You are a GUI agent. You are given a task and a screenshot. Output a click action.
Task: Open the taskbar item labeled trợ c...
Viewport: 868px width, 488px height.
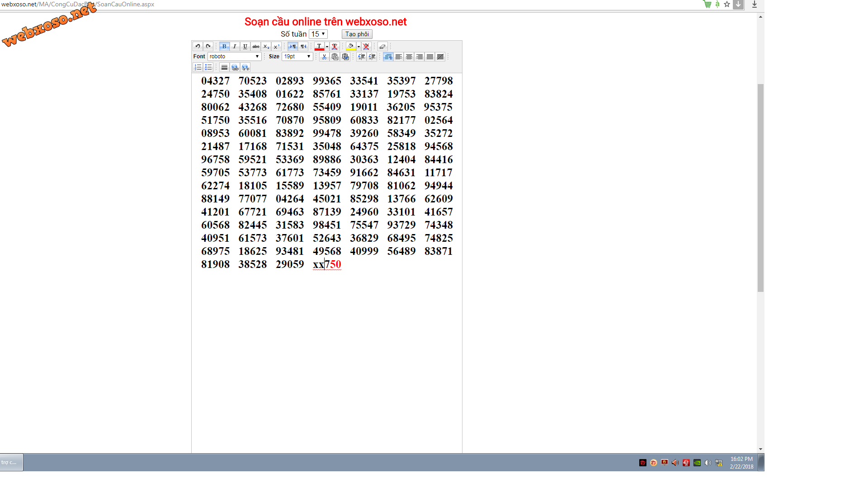pos(11,462)
